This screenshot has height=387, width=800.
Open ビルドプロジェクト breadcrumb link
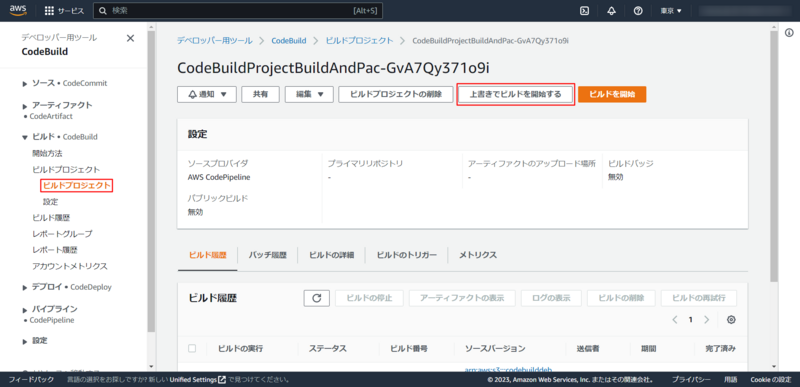pos(359,40)
